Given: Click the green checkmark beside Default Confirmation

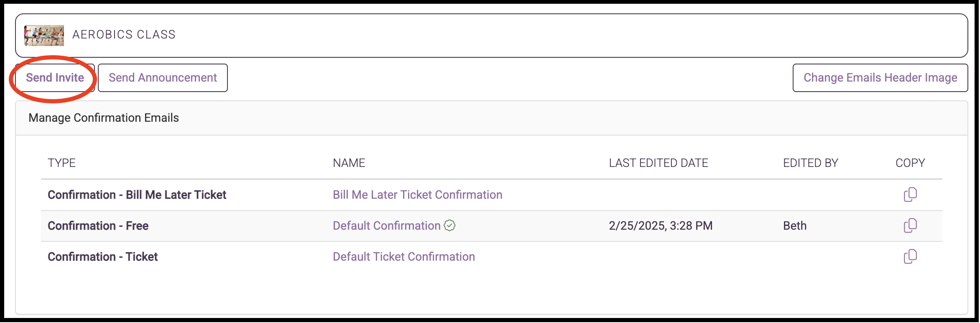Looking at the screenshot, I should click(449, 226).
